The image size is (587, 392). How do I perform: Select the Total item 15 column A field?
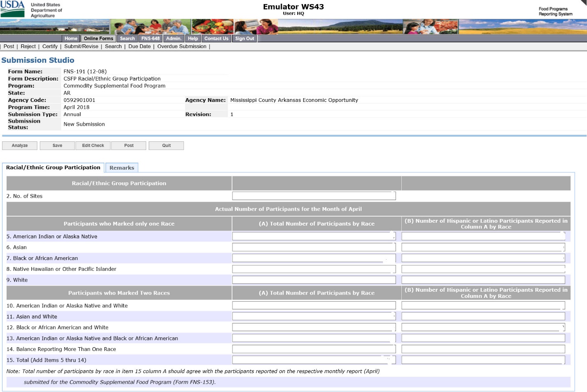(314, 360)
